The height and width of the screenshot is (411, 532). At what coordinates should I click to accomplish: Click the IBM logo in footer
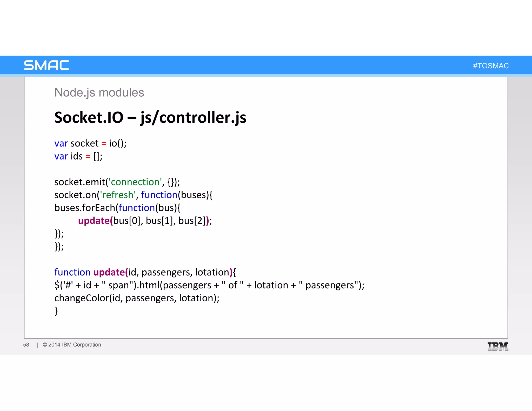[498, 346]
